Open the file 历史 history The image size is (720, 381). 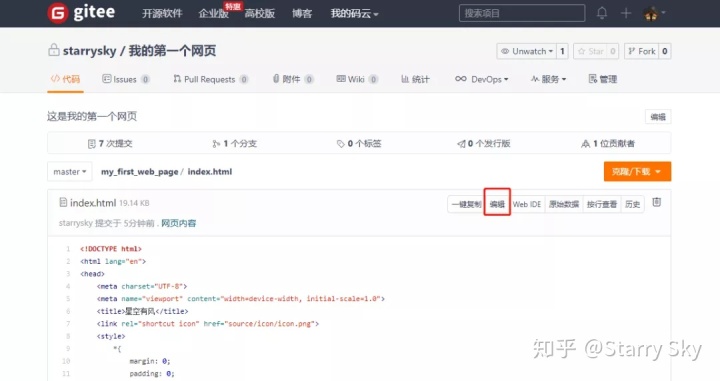pos(632,204)
